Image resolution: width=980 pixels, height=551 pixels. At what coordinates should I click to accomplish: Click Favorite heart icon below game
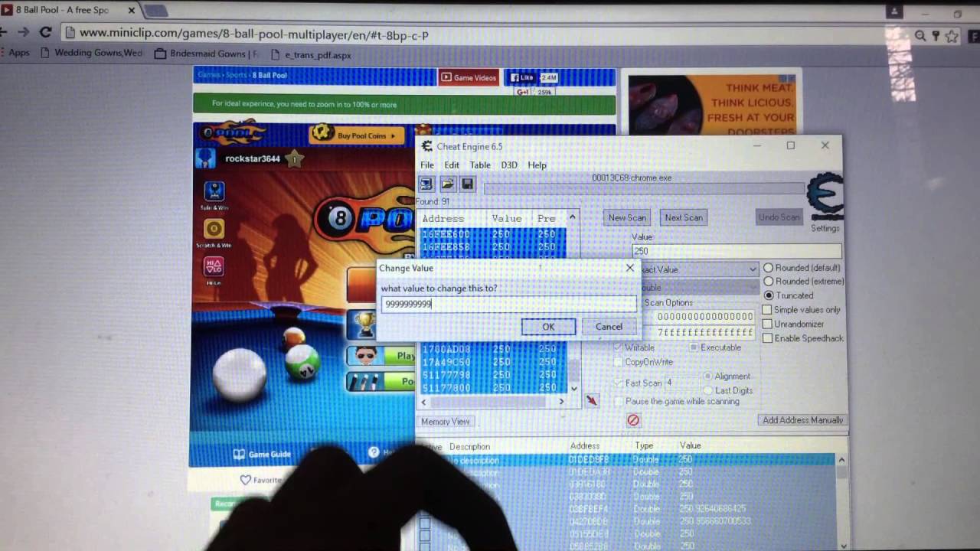245,480
